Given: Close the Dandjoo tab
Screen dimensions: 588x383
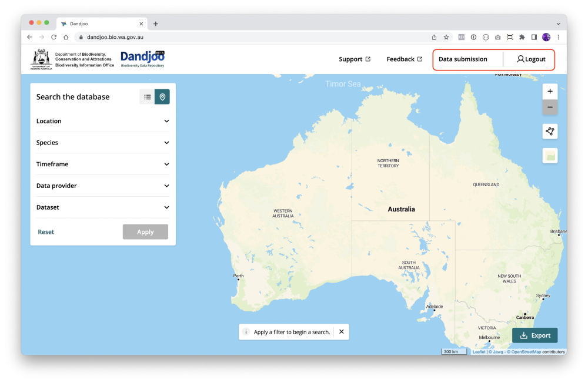Looking at the screenshot, I should point(141,23).
